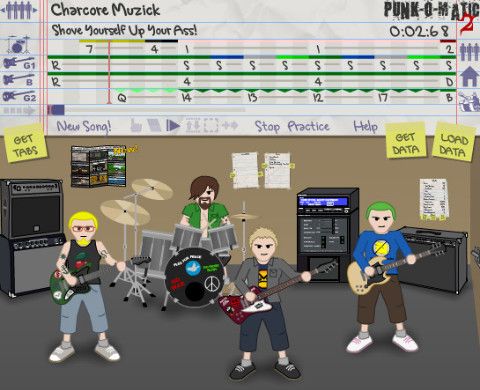Select the drum kit track icon
This screenshot has height=390, width=480.
click(x=18, y=45)
